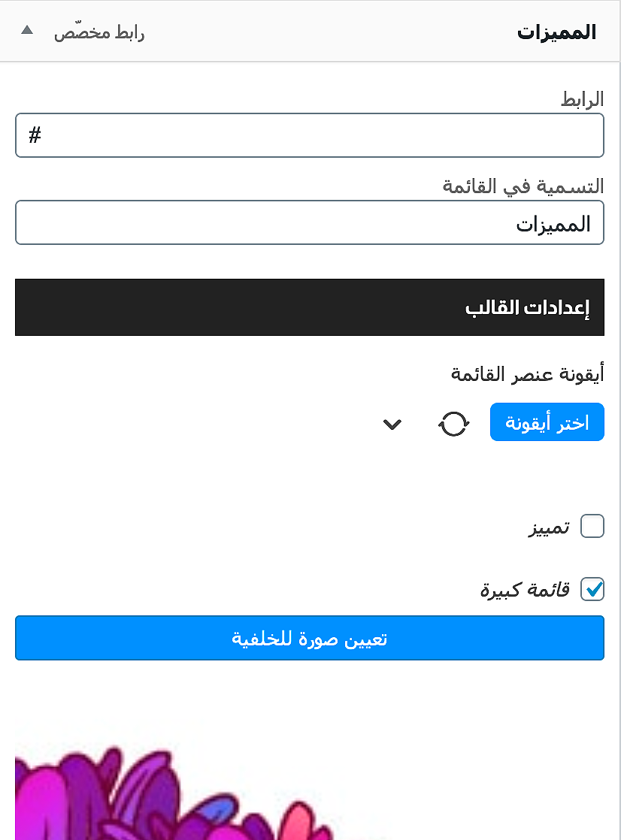
Task: Focus the URL field containing '#'
Action: pos(310,135)
